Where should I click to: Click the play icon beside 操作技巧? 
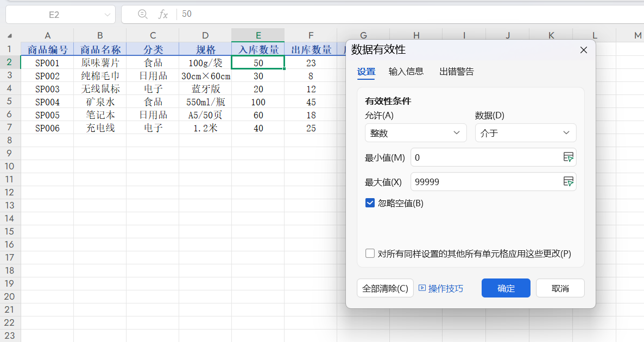tap(422, 288)
